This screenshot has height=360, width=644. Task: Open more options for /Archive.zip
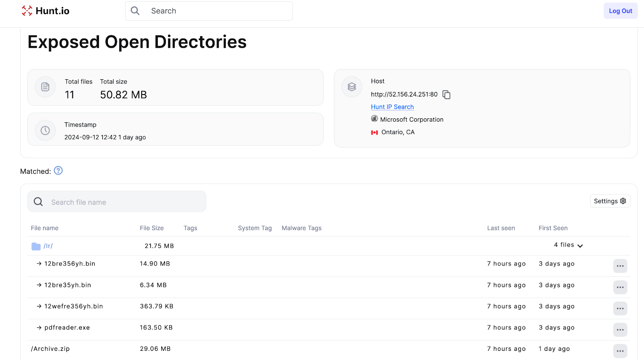(x=620, y=351)
